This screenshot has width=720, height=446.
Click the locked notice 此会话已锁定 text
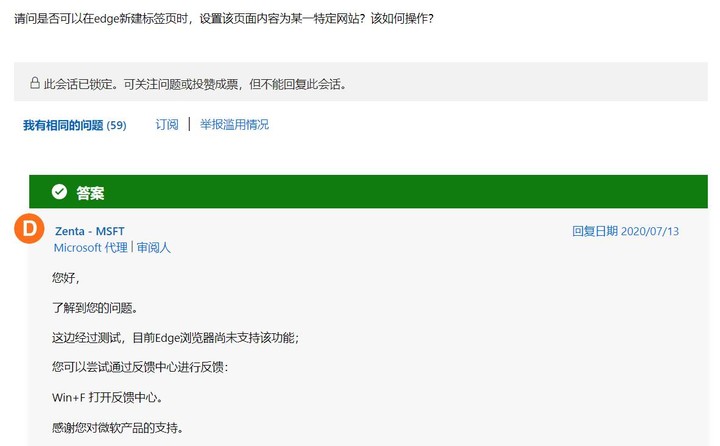[195, 84]
